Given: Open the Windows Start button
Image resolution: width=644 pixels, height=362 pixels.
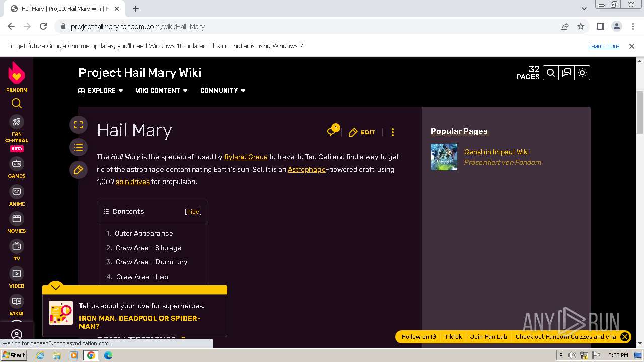Looking at the screenshot, I should pyautogui.click(x=14, y=355).
